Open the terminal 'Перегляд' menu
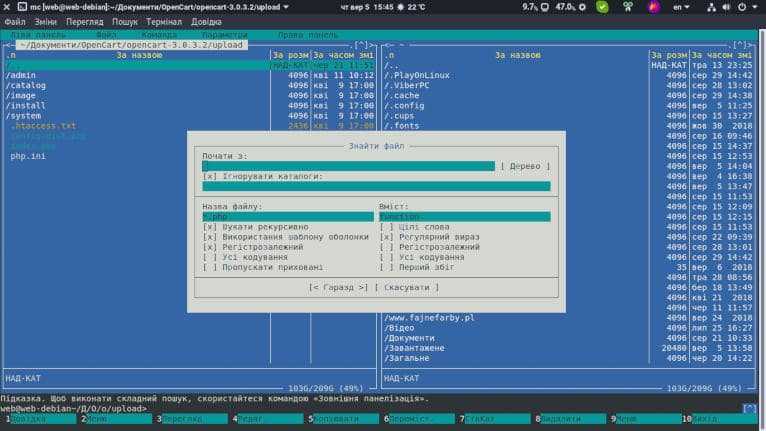 pyautogui.click(x=85, y=22)
